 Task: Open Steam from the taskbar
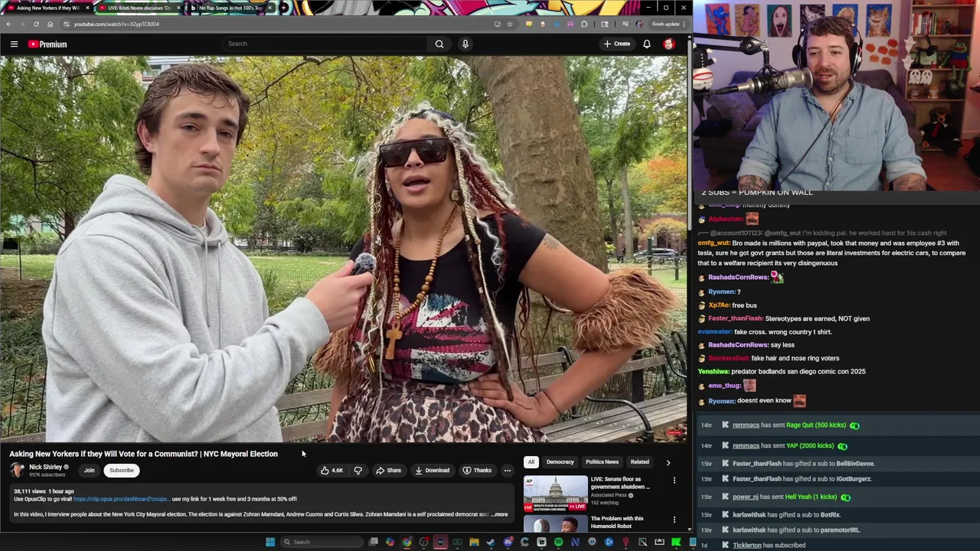(x=491, y=542)
